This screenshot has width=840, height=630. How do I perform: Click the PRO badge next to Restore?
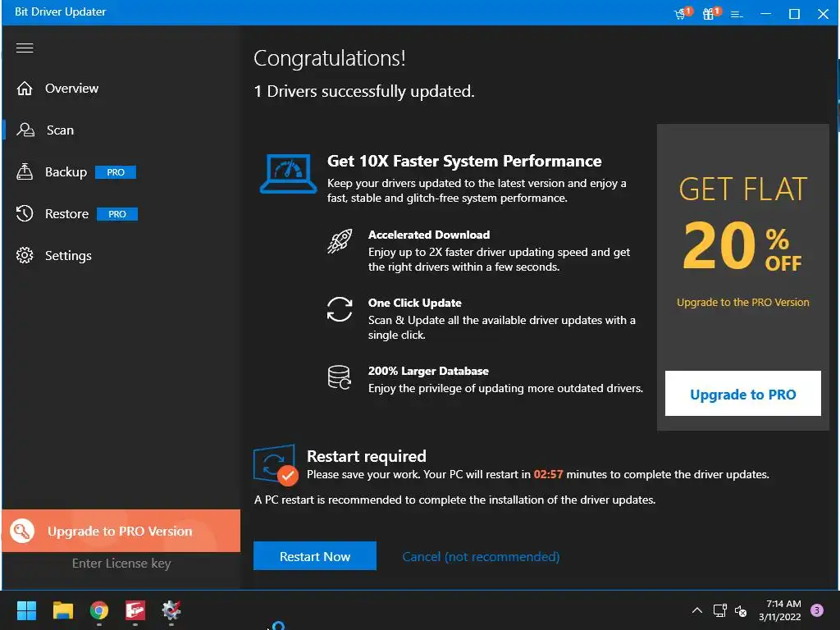pos(117,214)
